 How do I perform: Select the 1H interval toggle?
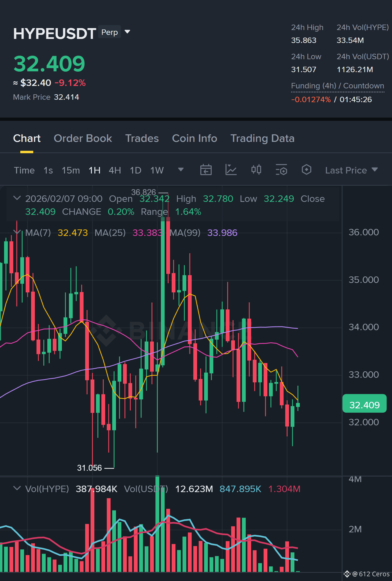tap(95, 170)
